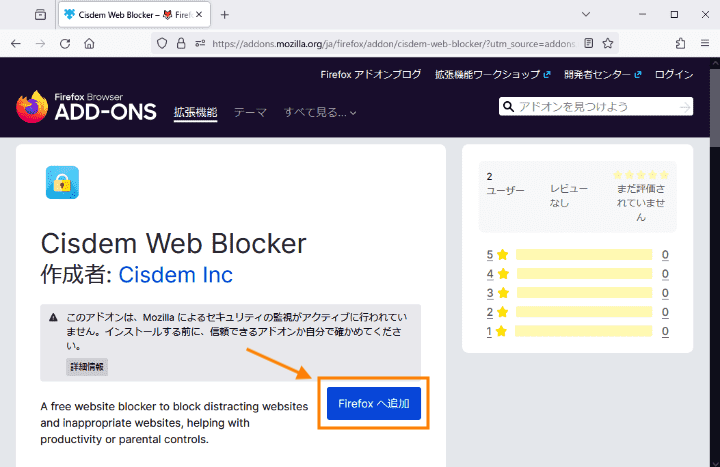Viewport: 720px width, 467px height.
Task: Click the search magnifier icon
Action: 508,107
